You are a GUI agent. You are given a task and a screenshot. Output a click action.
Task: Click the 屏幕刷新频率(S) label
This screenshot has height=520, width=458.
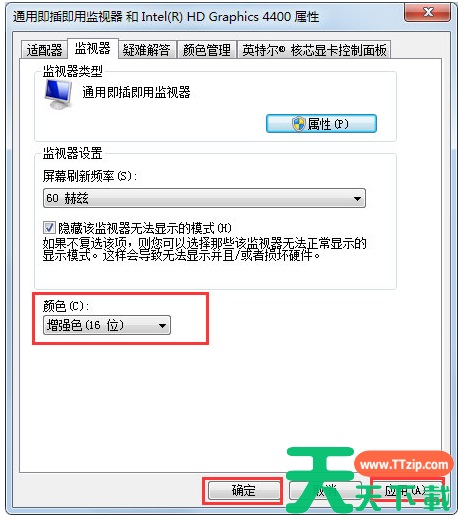90,176
